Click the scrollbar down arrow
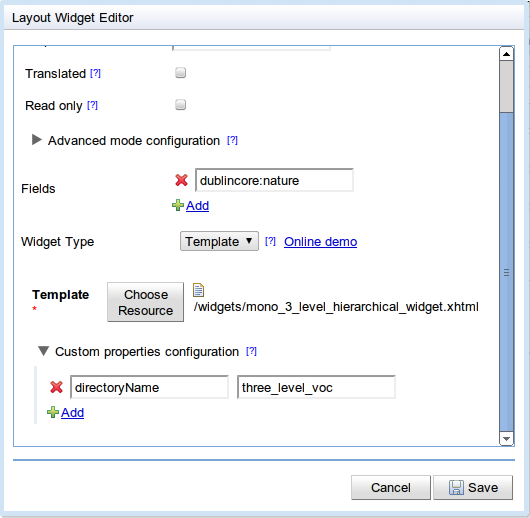The image size is (530, 518). [506, 439]
